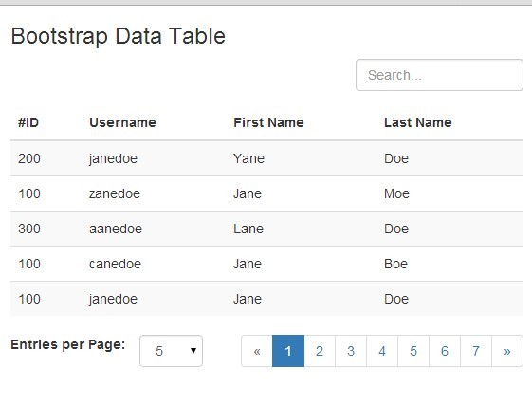Open the Entries per Page dropdown

click(x=171, y=351)
